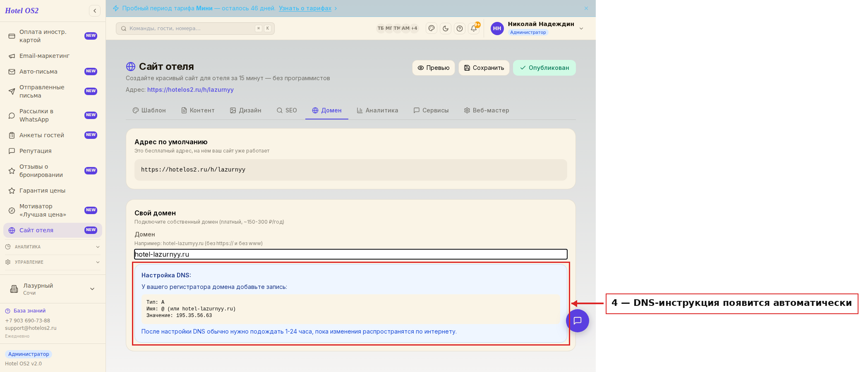Expand the АНАЛИТИКА sidebar section
This screenshot has height=372, width=868.
pyautogui.click(x=53, y=247)
